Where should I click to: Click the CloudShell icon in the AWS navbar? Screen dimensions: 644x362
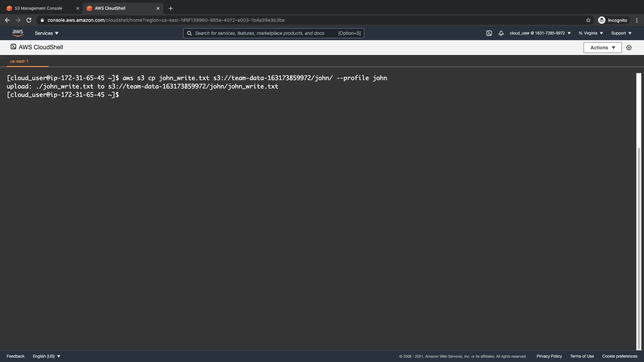(489, 33)
